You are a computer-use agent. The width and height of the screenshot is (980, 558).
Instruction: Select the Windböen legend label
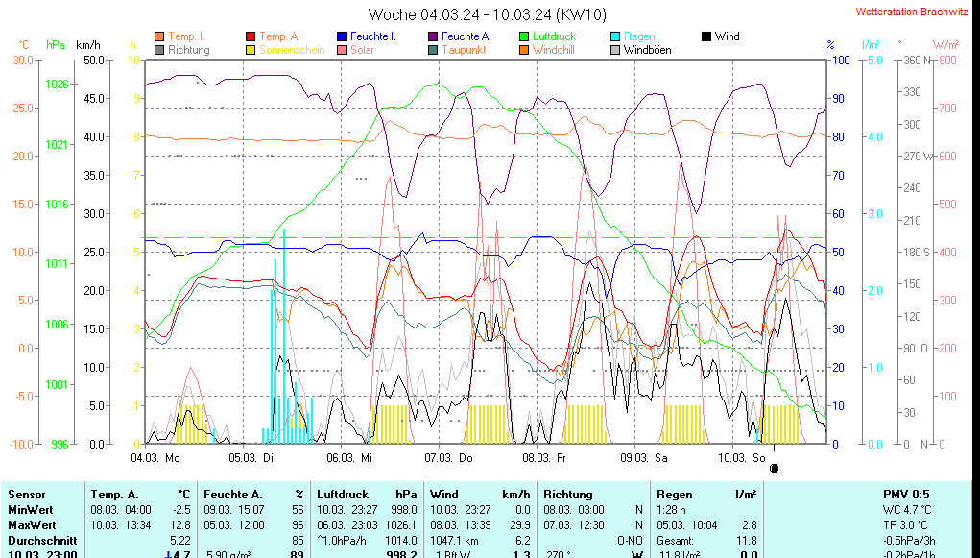647,50
